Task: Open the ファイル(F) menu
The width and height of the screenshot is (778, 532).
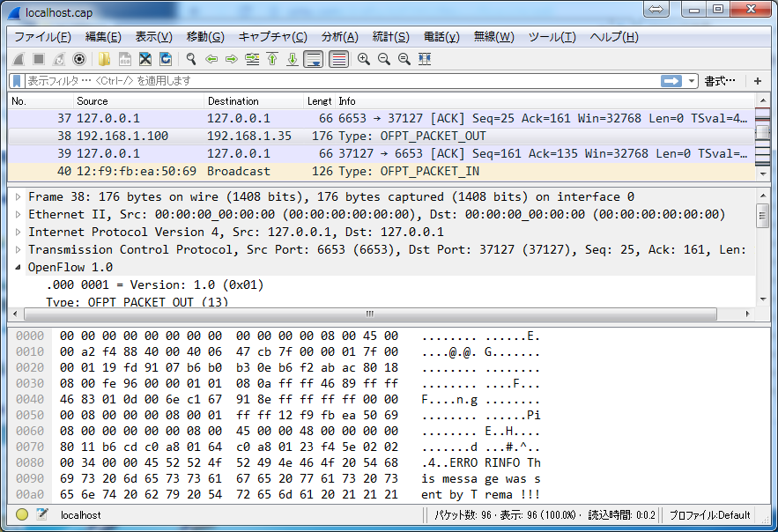Action: pos(42,37)
